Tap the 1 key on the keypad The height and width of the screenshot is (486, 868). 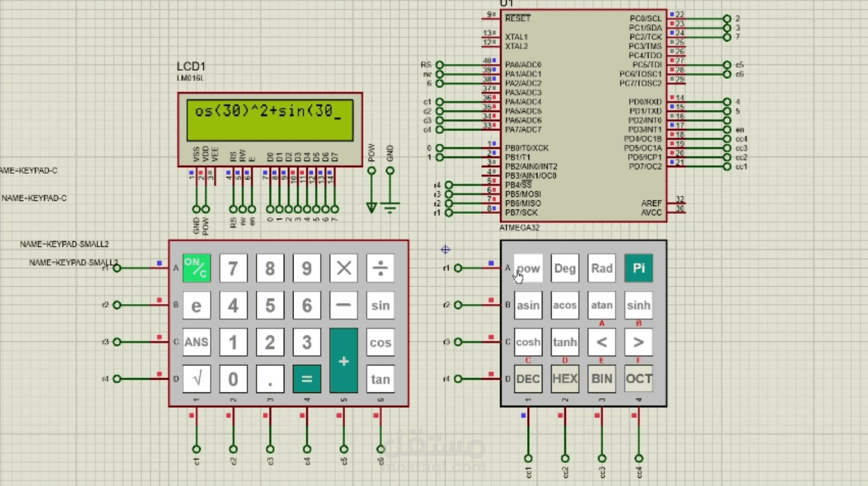click(x=233, y=342)
